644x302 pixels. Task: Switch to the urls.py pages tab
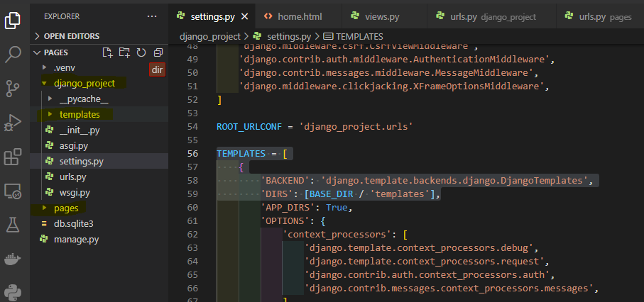pos(600,16)
